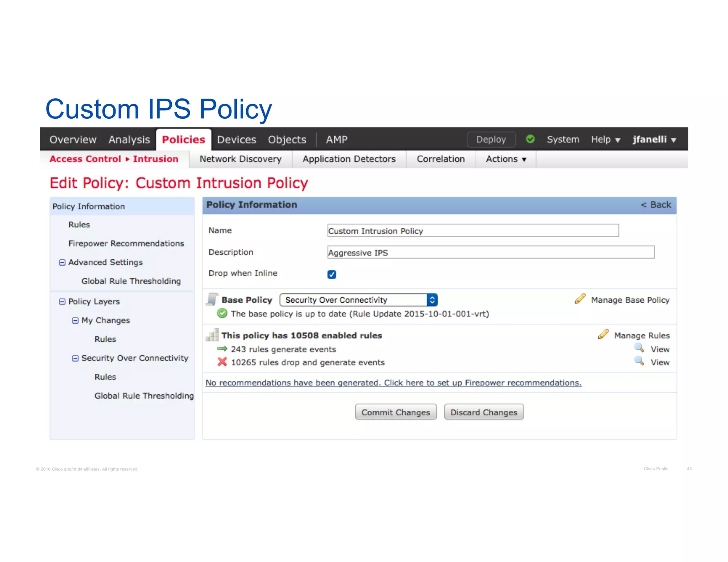Select the Policies tab

183,140
